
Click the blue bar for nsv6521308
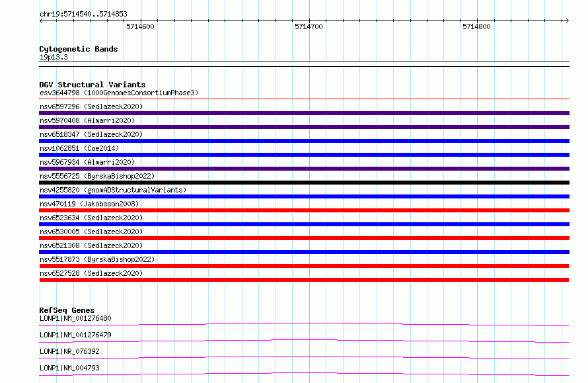point(304,252)
